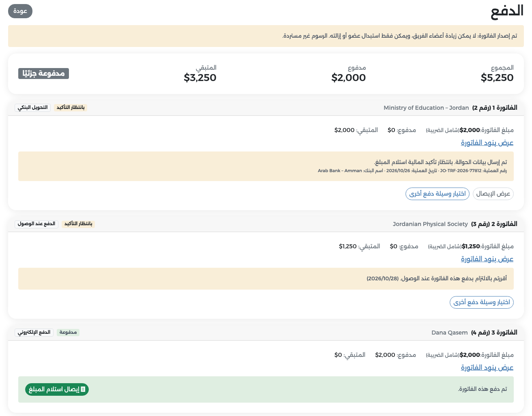Click the التحويل البنكي tag on invoice 1
Image resolution: width=532 pixels, height=416 pixels.
(33, 107)
